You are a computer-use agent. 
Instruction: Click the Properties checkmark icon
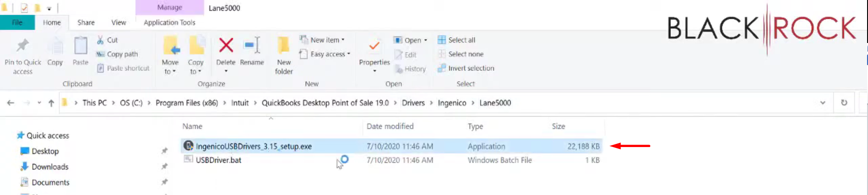pos(374,46)
